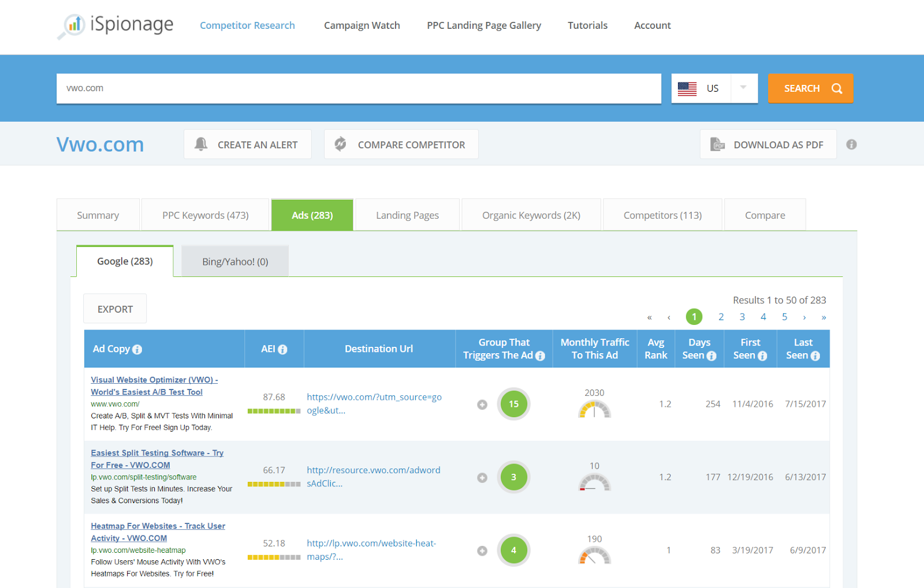This screenshot has height=588, width=924.
Task: Click the AEI bar under 52.18
Action: [x=274, y=558]
